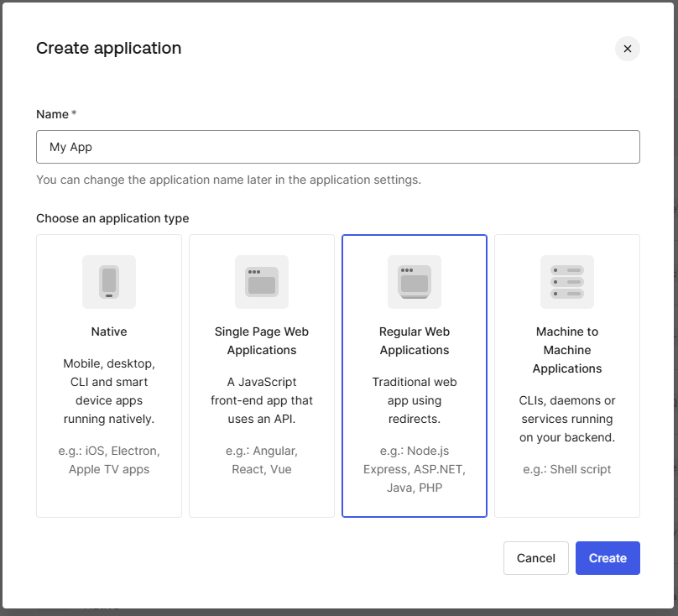Select the Machine to Machine Applications title
This screenshot has height=616, width=678.
click(567, 350)
